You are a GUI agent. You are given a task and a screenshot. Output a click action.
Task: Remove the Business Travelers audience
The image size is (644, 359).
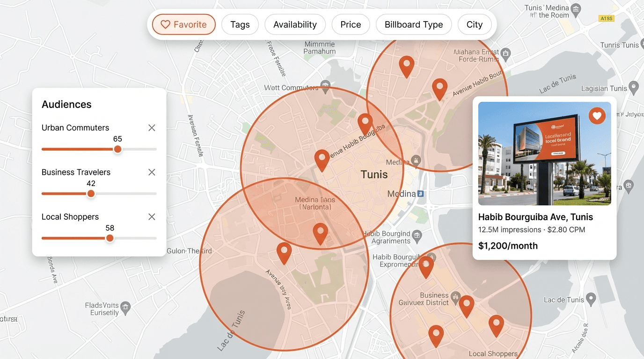pos(152,172)
